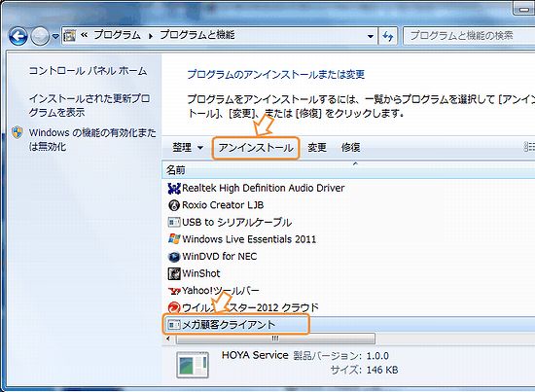The width and height of the screenshot is (535, 392).
Task: Select ウイルスバスター2012 クラウド entry
Action: click(x=250, y=307)
